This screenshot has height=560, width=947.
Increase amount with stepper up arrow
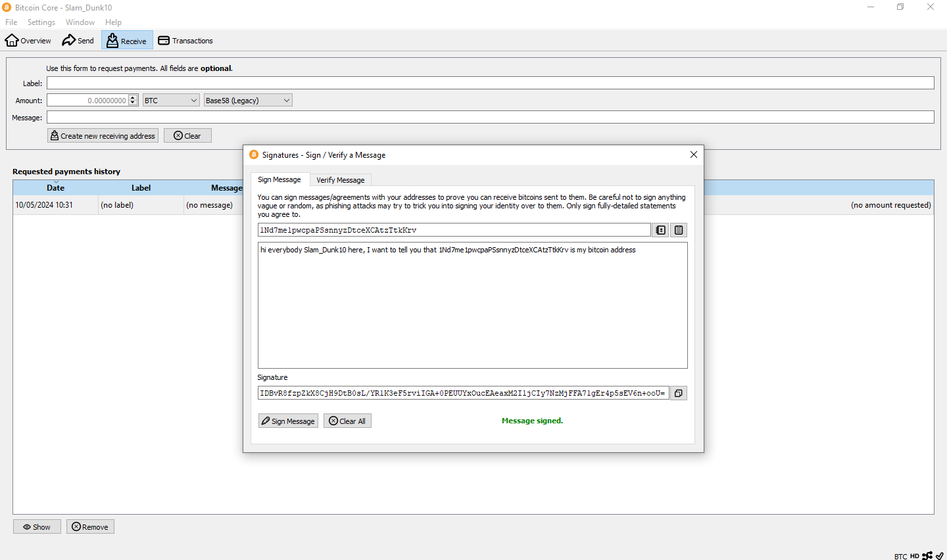coord(133,97)
